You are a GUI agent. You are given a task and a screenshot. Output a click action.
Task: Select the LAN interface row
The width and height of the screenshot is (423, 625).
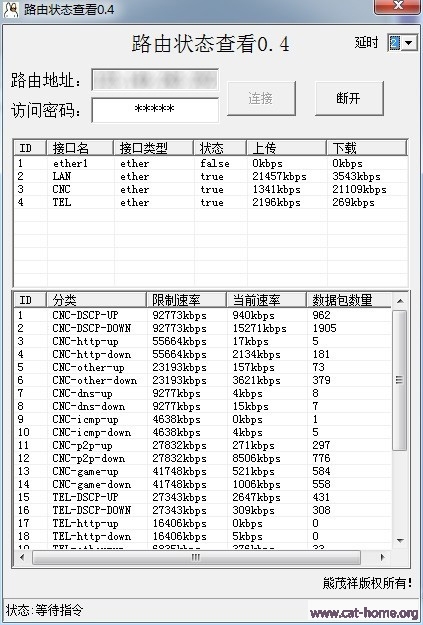click(x=211, y=177)
